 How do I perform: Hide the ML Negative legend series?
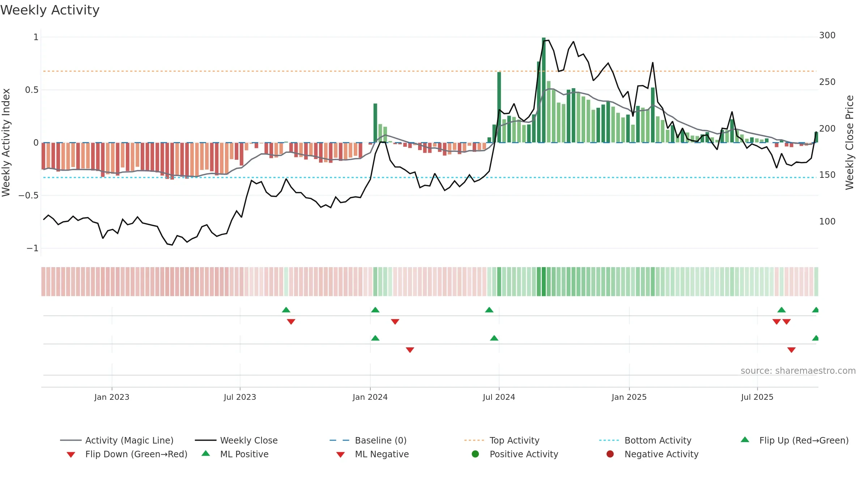pyautogui.click(x=373, y=454)
